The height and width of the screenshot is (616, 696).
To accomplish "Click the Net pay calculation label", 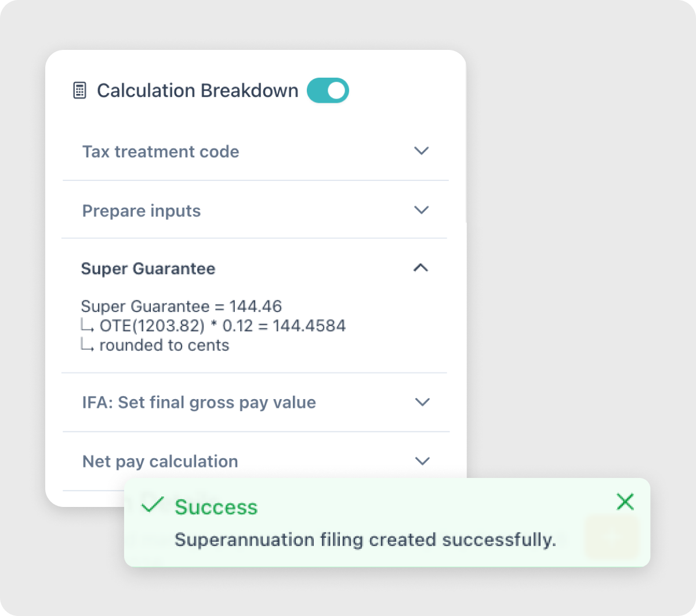I will pos(160,462).
